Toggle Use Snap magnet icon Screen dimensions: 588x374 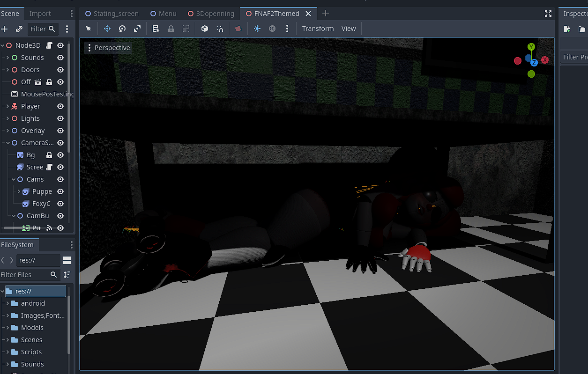coord(220,29)
